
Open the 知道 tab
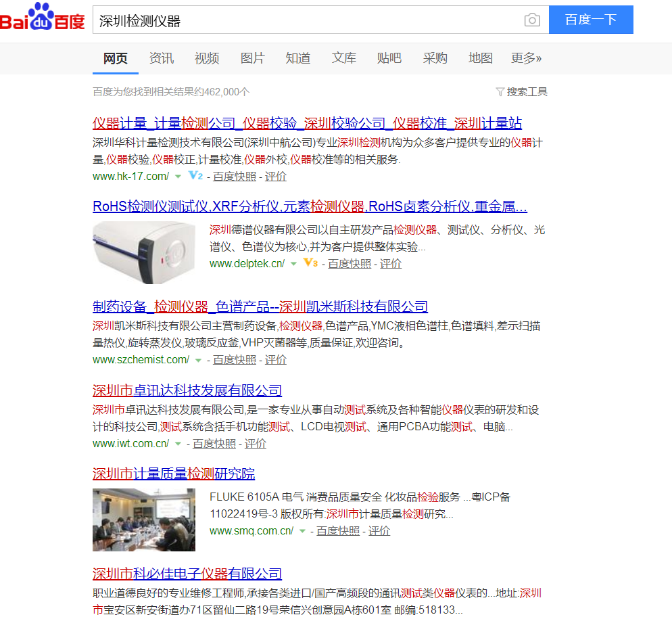pyautogui.click(x=298, y=58)
